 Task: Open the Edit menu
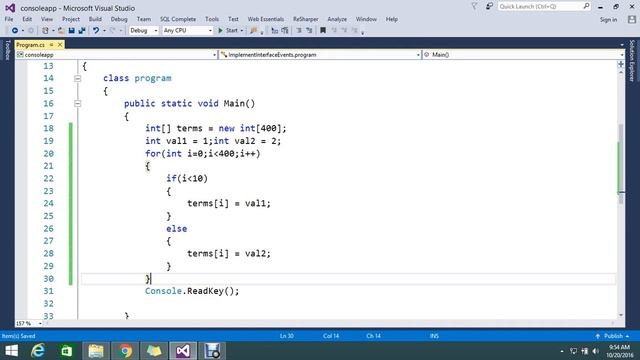pos(27,19)
